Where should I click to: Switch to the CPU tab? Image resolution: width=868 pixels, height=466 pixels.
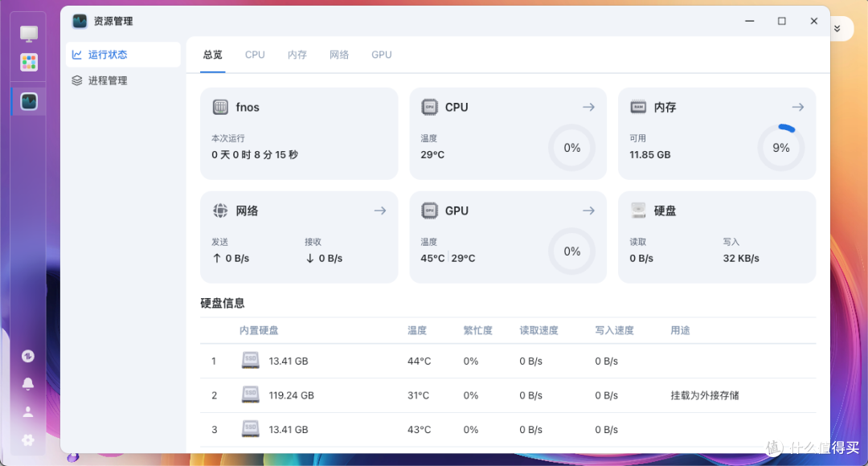tap(255, 55)
